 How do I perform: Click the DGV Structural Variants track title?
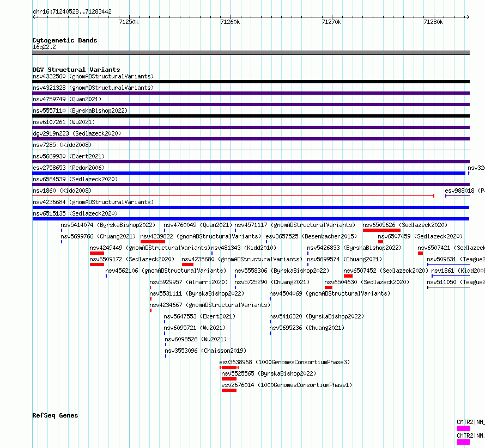tap(76, 70)
